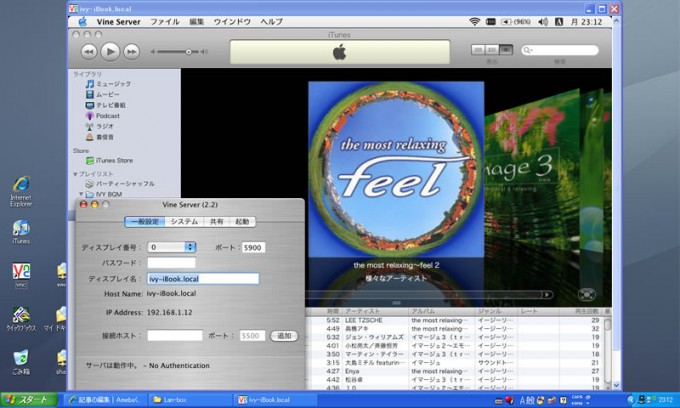Open the ディスプレイ番号 dropdown

point(172,246)
